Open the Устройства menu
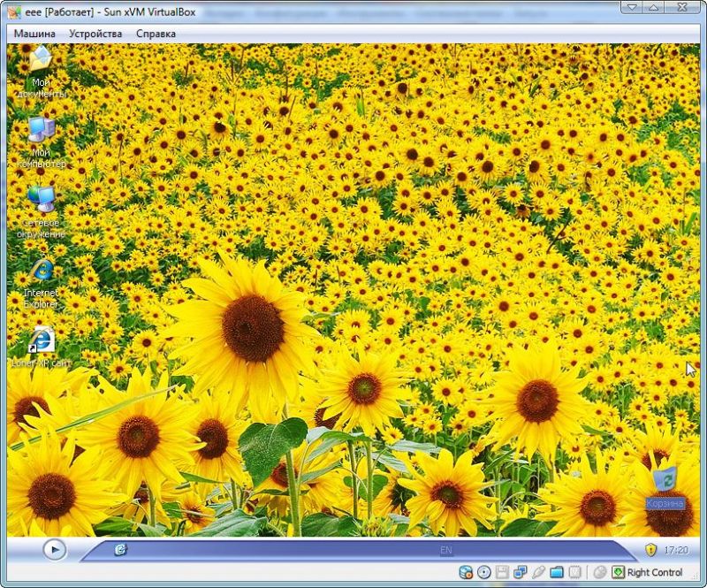The width and height of the screenshot is (707, 588). tap(95, 34)
